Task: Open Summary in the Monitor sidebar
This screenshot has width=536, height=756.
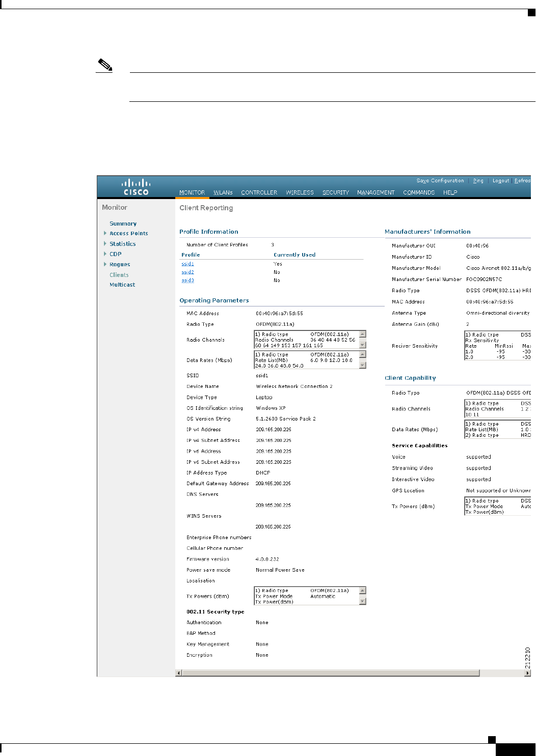Action: pos(123,223)
